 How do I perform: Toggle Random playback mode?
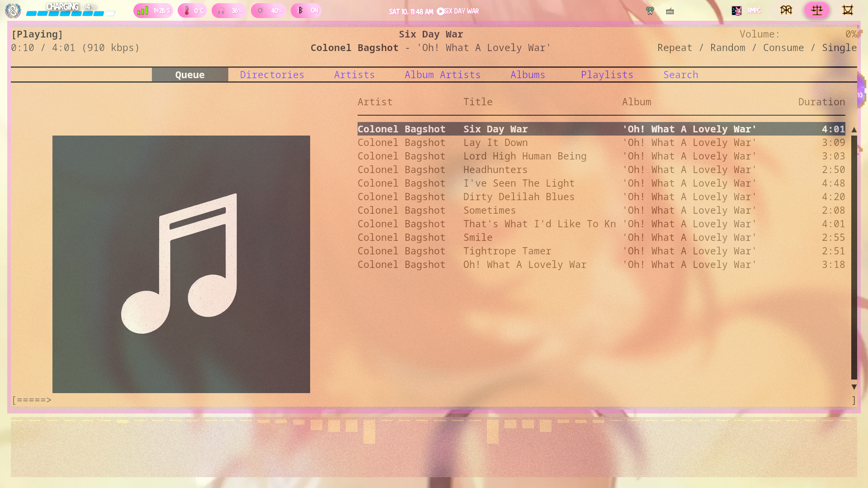coord(727,47)
